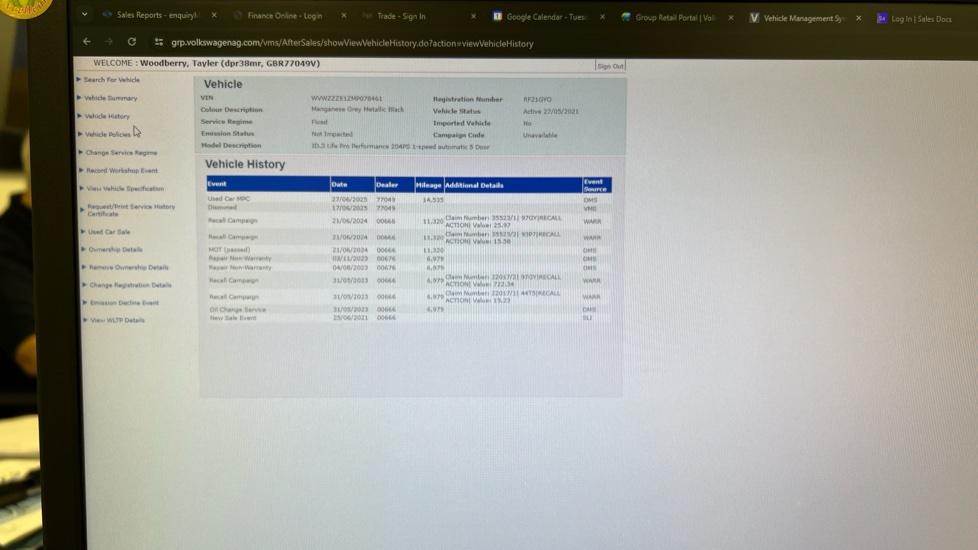The height and width of the screenshot is (550, 978).
Task: Close the Group Retail Portal tab
Action: pyautogui.click(x=731, y=17)
